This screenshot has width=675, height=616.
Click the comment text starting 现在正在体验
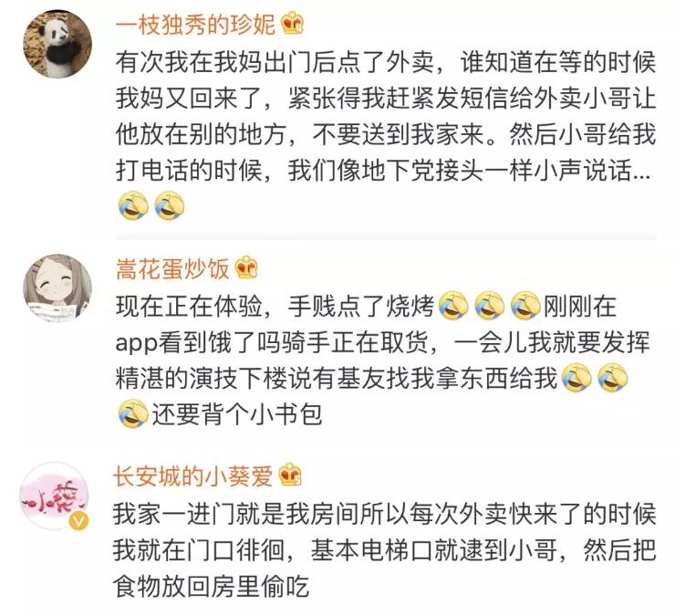tap(383, 360)
